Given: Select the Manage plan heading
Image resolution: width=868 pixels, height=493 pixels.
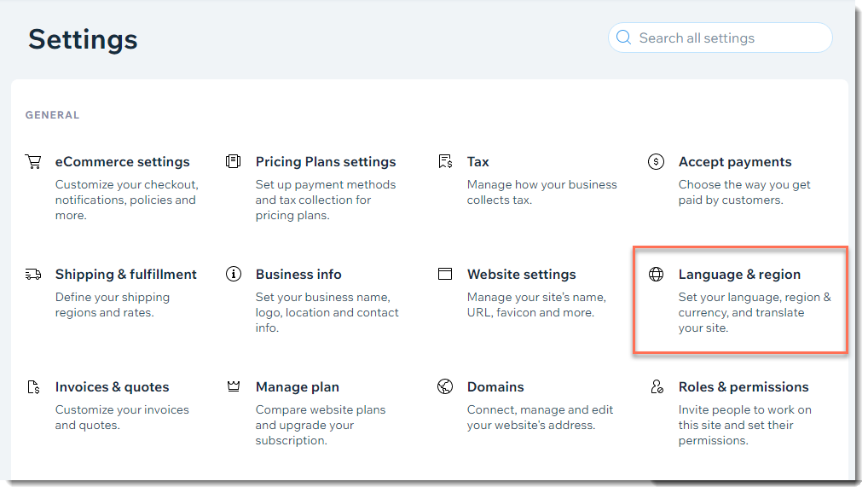Looking at the screenshot, I should [x=298, y=386].
